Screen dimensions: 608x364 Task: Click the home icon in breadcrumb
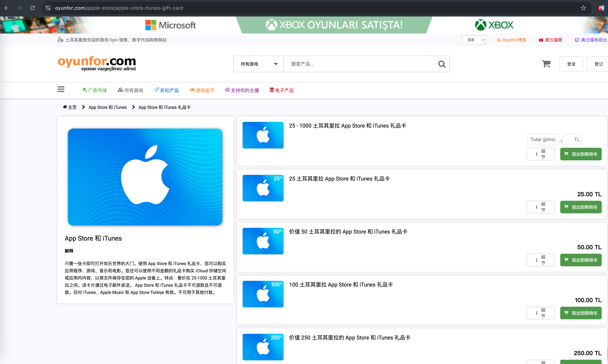click(65, 107)
